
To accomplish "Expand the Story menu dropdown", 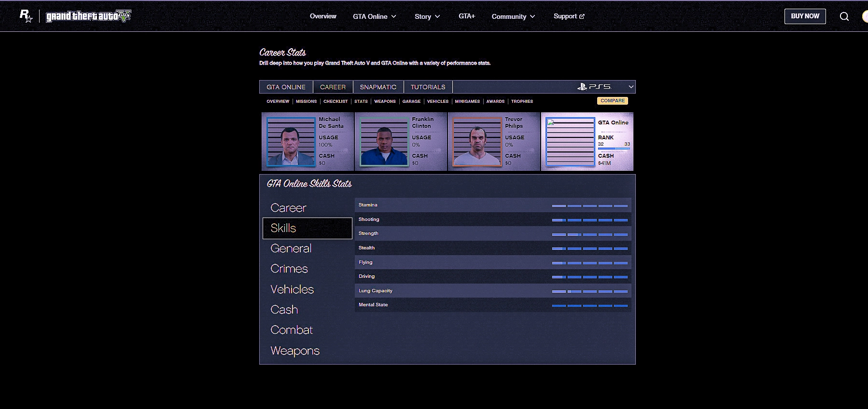I will [427, 16].
